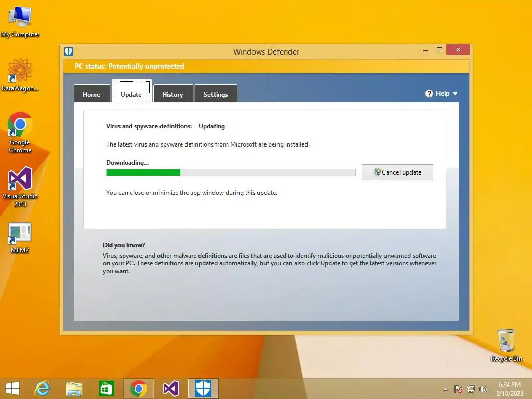
Task: Minimize the Windows Defender window
Action: [x=425, y=50]
